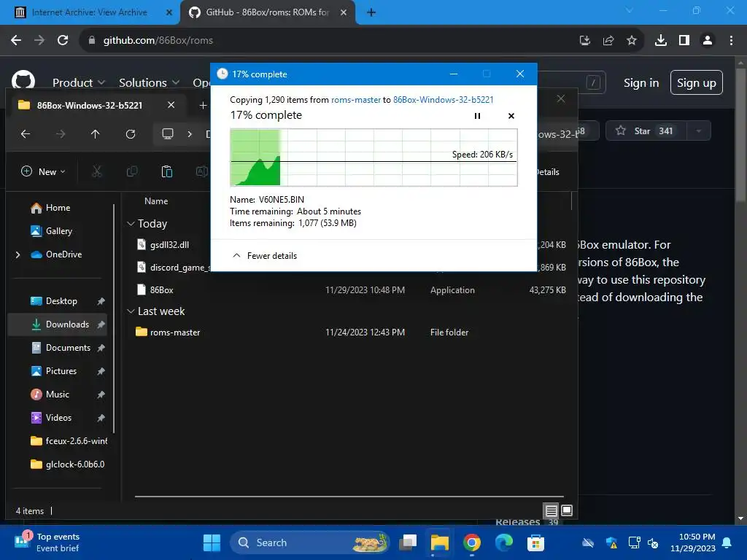747x560 pixels.
Task: Open Windows Start menu
Action: (x=212, y=542)
